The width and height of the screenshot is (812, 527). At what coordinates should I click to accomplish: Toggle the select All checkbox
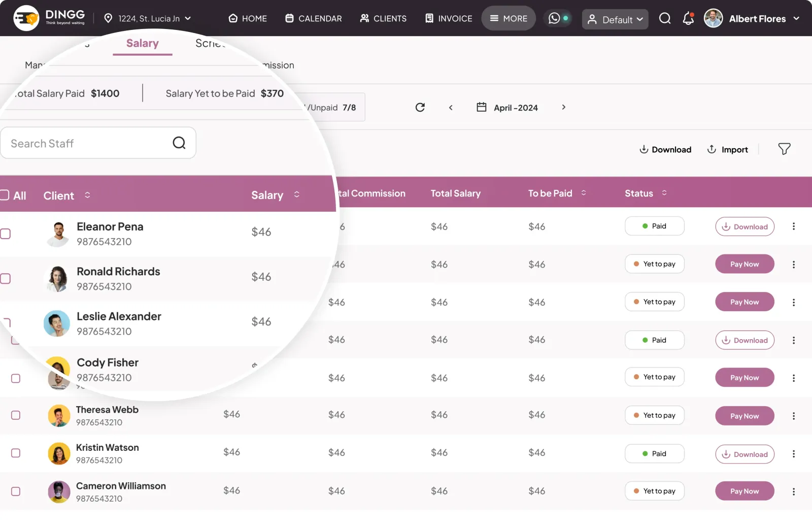[x=5, y=195]
